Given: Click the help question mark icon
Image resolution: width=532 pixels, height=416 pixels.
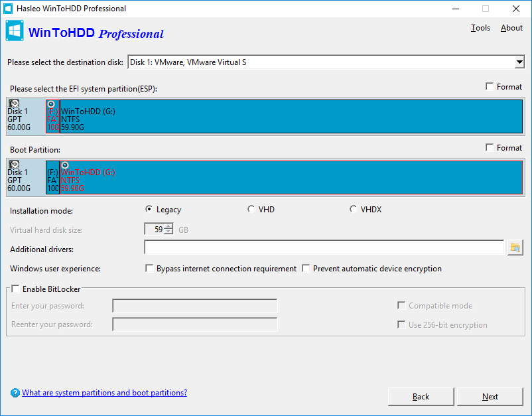Looking at the screenshot, I should coord(15,393).
